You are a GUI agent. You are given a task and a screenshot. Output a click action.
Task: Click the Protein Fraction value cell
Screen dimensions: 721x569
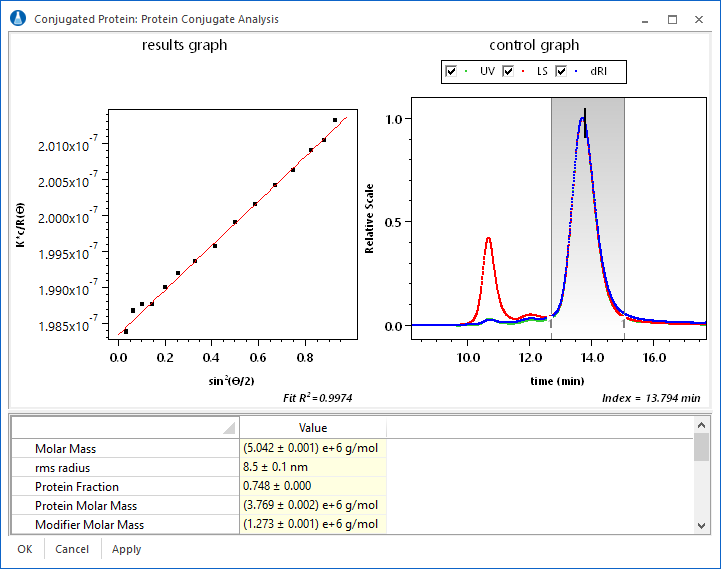(312, 487)
